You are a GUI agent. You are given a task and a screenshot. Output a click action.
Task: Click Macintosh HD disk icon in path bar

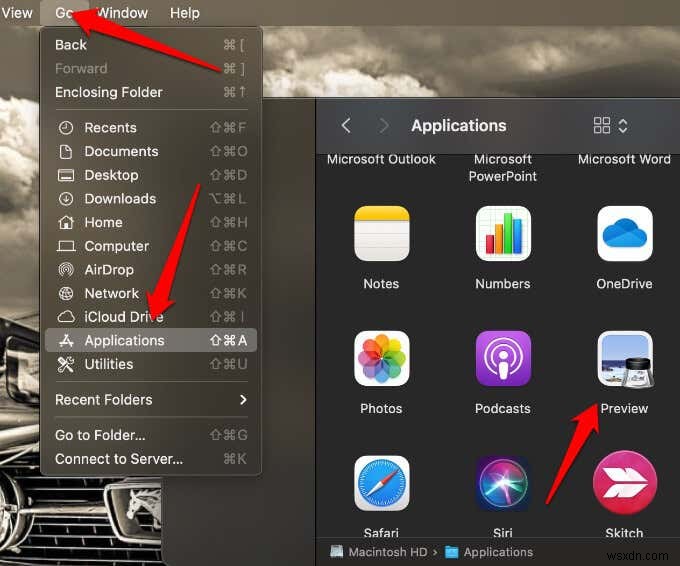pyautogui.click(x=337, y=552)
